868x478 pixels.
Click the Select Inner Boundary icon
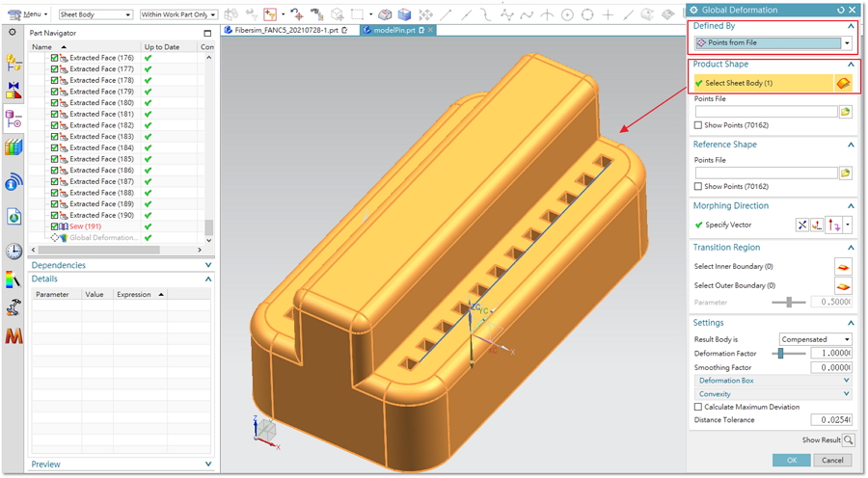[843, 267]
